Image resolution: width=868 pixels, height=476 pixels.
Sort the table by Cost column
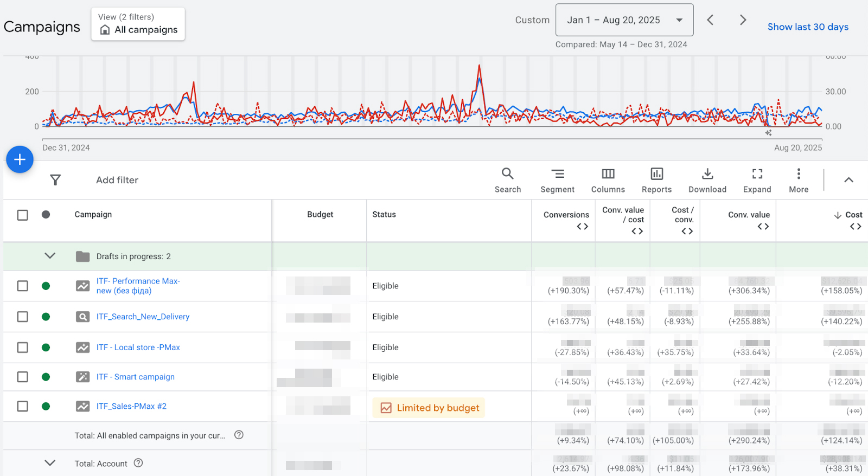853,215
